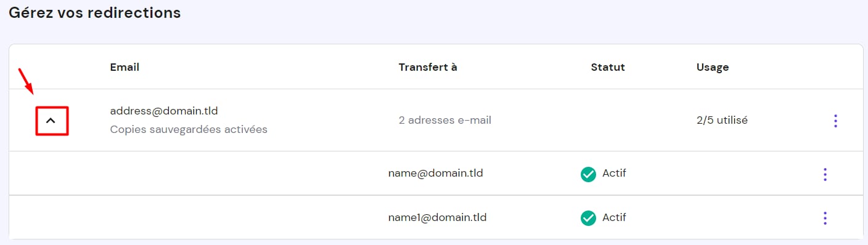Image resolution: width=868 pixels, height=245 pixels.
Task: Click the Actif status label for name1@domain.tld
Action: tap(614, 217)
